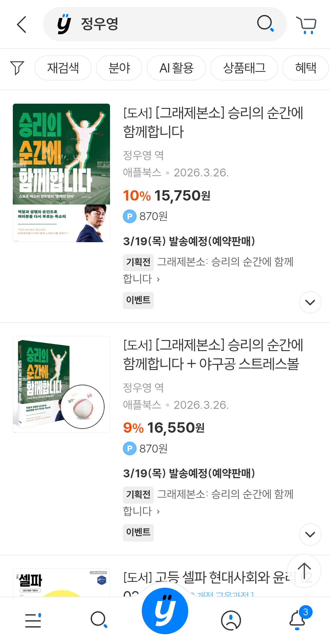Open the hamburger menu in bottom bar
This screenshot has height=644, width=330.
[x=33, y=620]
